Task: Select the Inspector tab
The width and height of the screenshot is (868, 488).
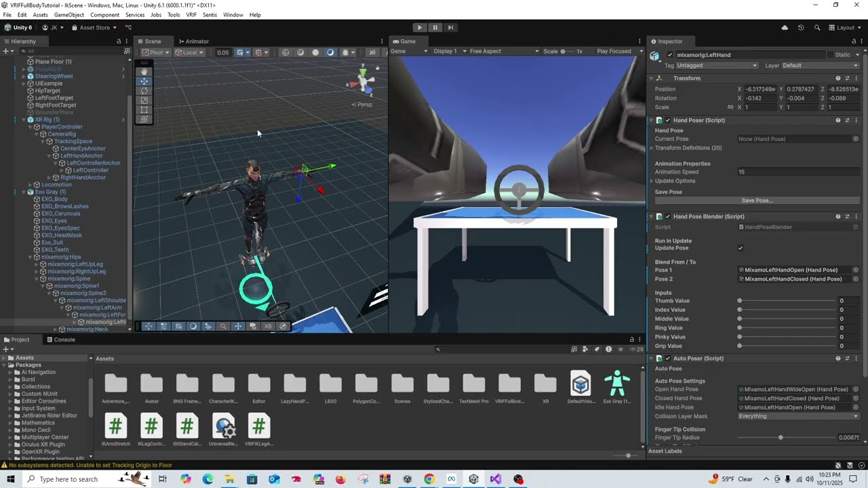Action: [666, 41]
